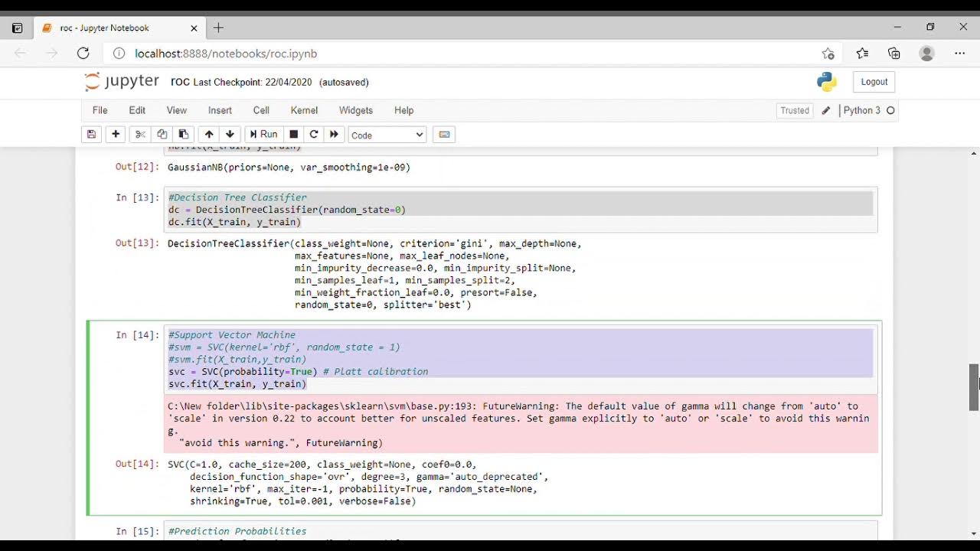980x551 pixels.
Task: Refresh the browser page
Action: [83, 54]
